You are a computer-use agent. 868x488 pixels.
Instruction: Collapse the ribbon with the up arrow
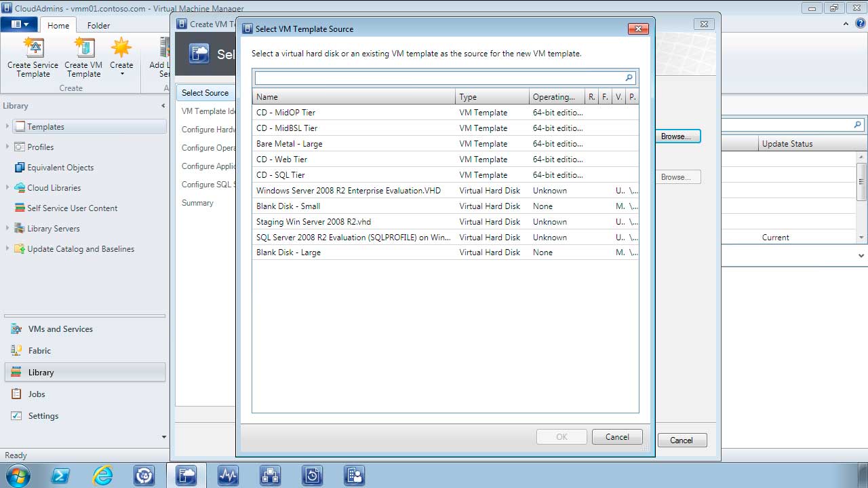click(845, 24)
